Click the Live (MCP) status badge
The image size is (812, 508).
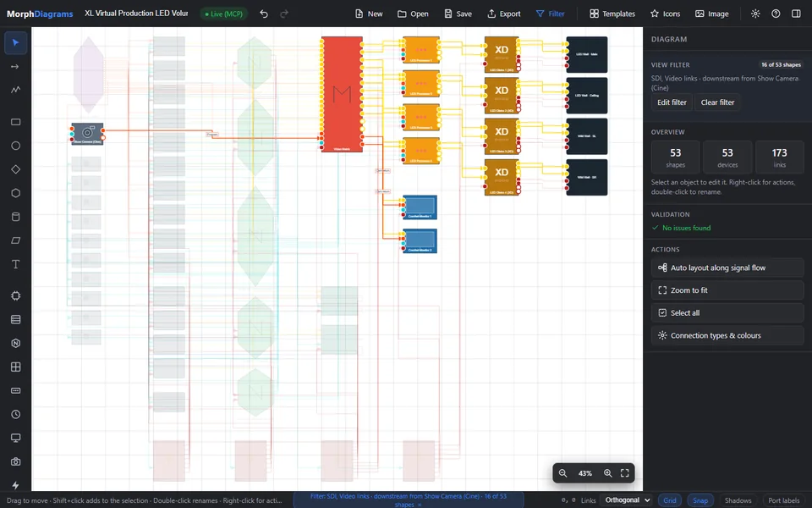(223, 14)
